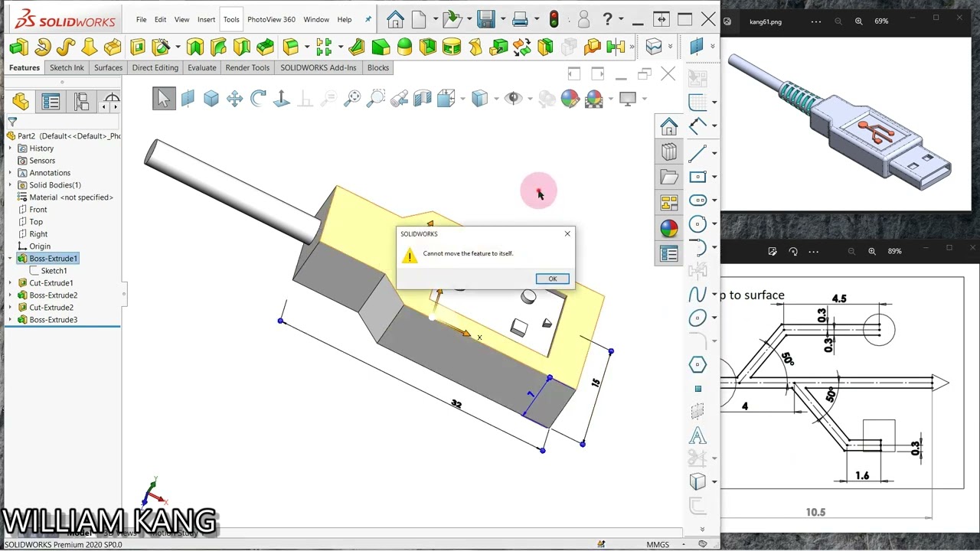Expand the Cut-Extrude1 tree node

point(10,283)
